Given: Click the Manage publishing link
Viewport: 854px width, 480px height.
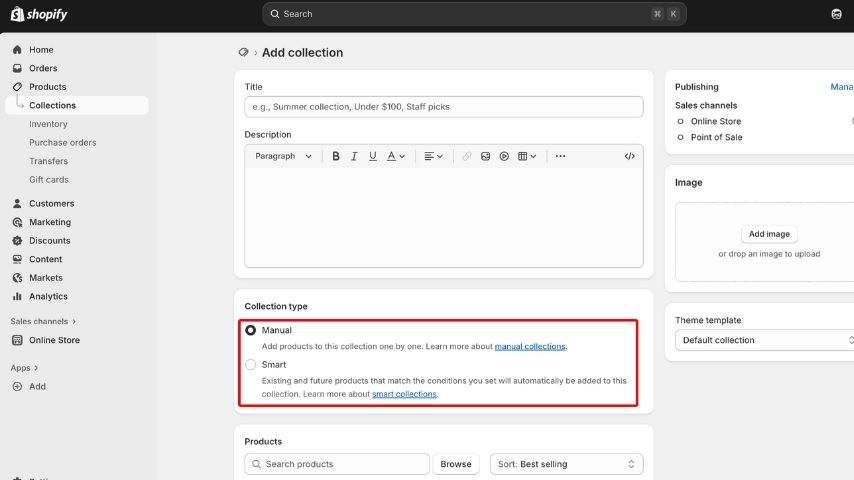Looking at the screenshot, I should (x=841, y=87).
